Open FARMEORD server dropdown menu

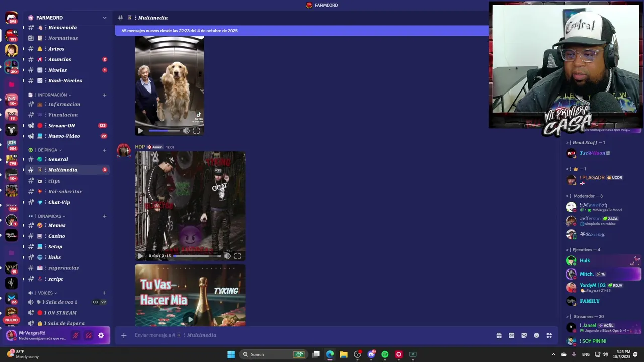(105, 18)
